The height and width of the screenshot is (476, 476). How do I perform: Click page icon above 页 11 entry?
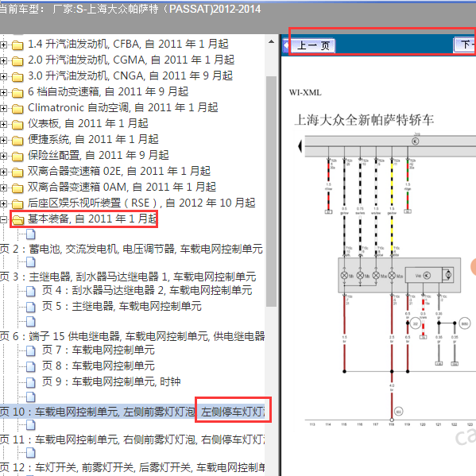point(31,424)
